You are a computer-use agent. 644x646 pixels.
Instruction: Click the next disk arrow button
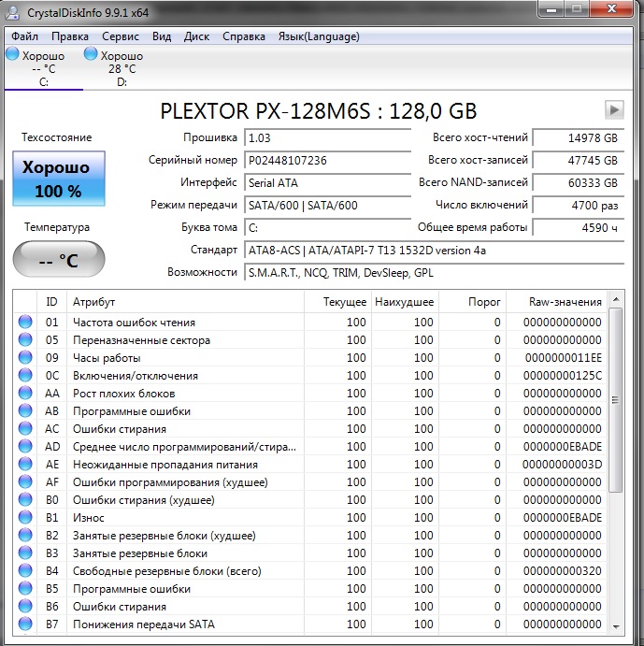614,110
